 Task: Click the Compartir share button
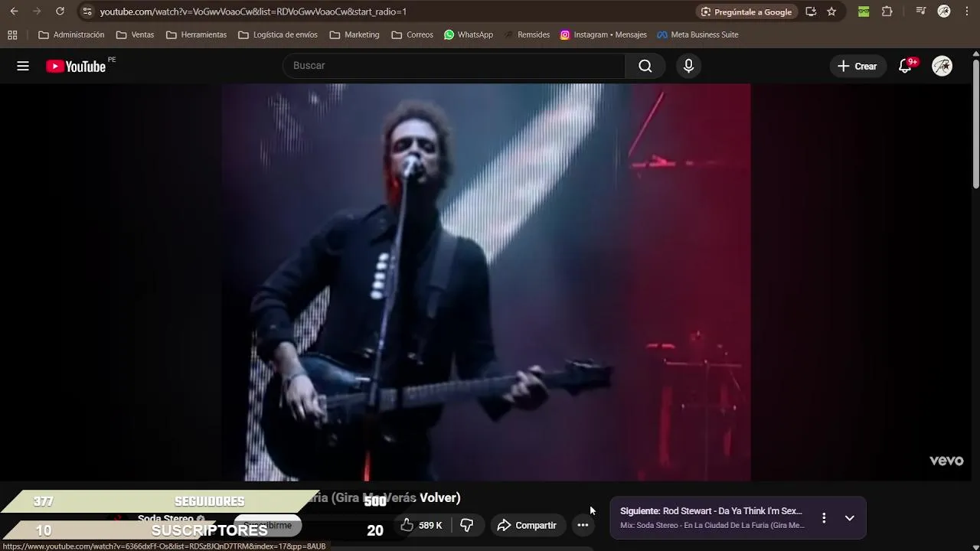[527, 525]
